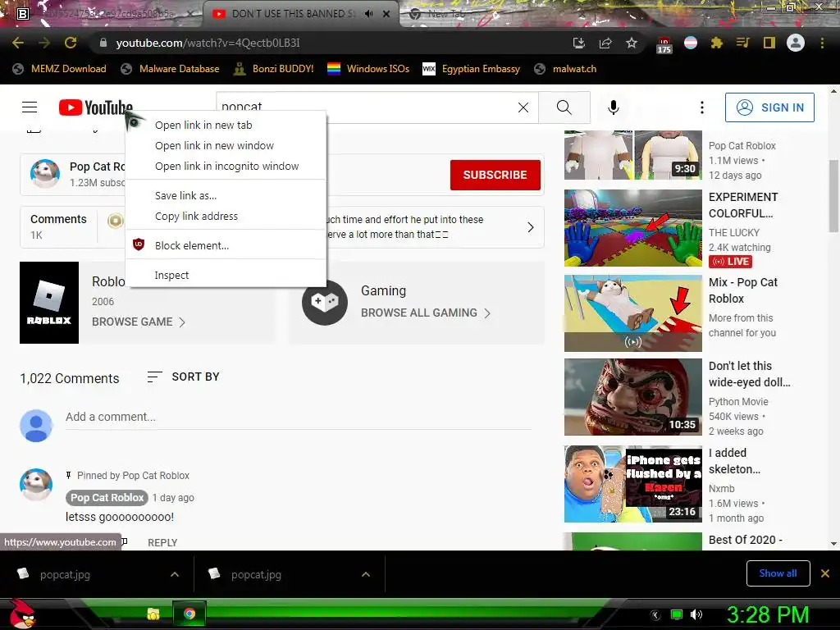This screenshot has width=840, height=630.
Task: Click the Gaming controller icon
Action: coord(325,303)
